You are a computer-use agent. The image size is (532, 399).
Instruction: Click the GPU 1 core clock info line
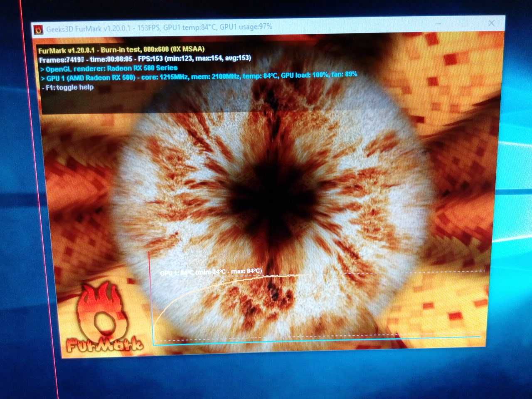[x=199, y=76]
